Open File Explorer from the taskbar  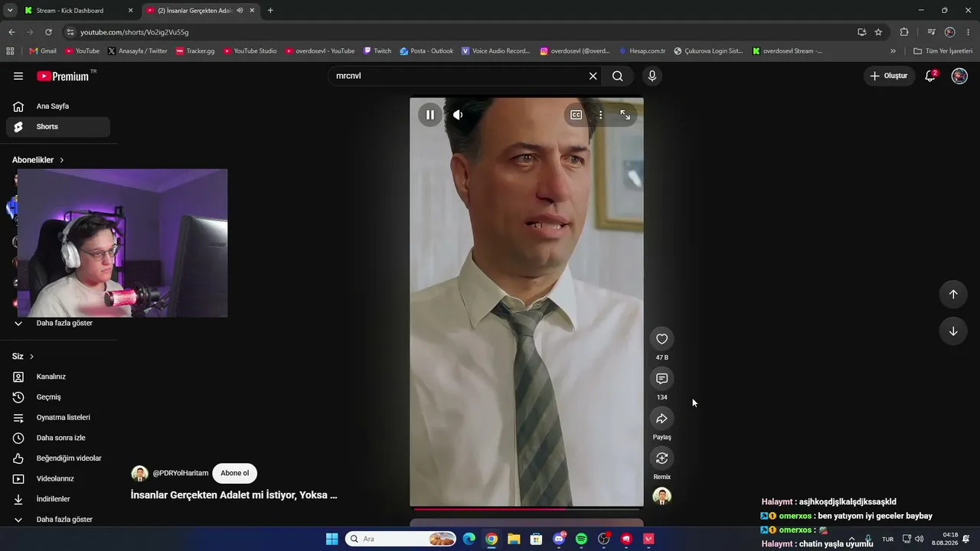514,540
